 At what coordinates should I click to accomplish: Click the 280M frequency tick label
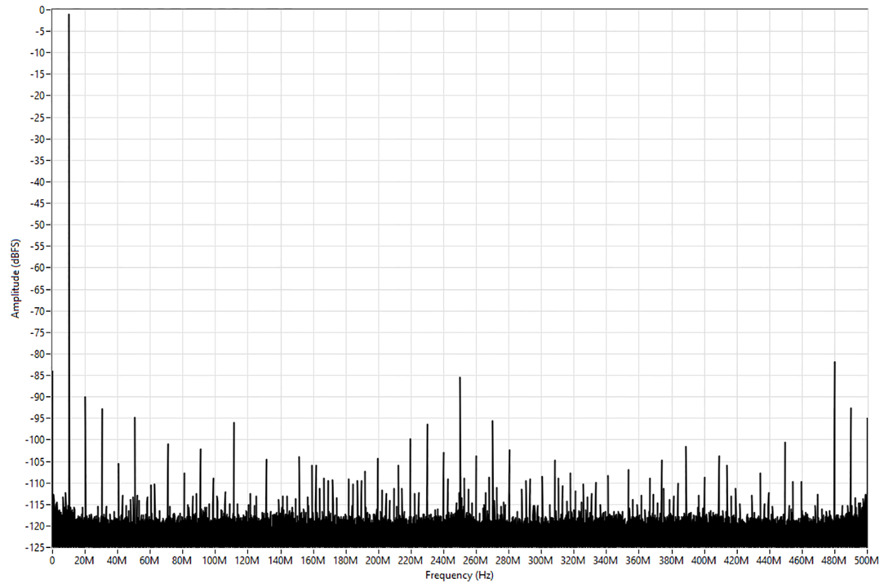(508, 560)
